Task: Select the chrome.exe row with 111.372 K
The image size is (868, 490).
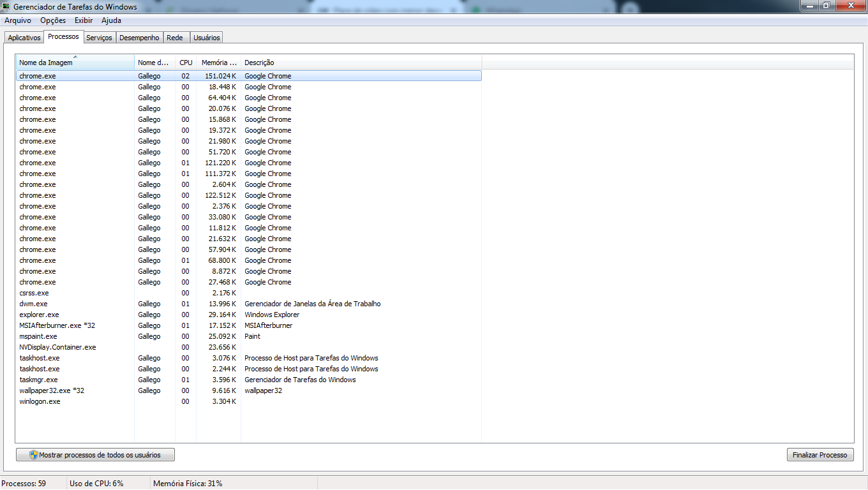Action: tap(249, 174)
